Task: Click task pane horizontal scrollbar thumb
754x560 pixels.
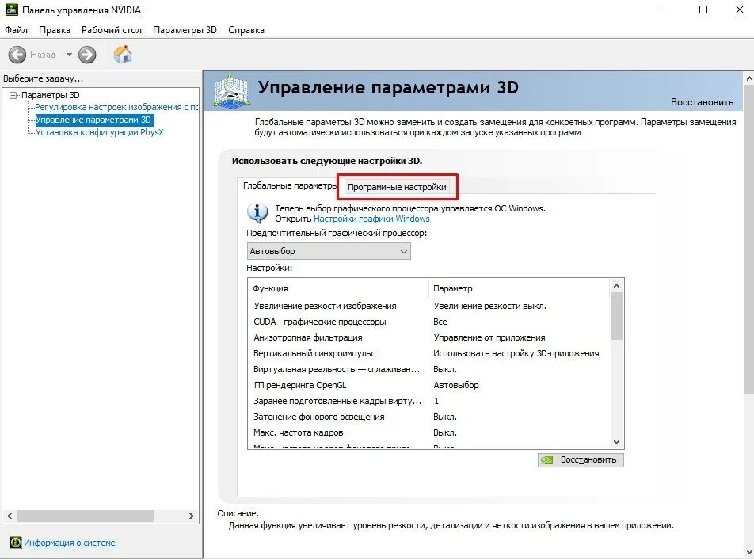Action: point(86,516)
